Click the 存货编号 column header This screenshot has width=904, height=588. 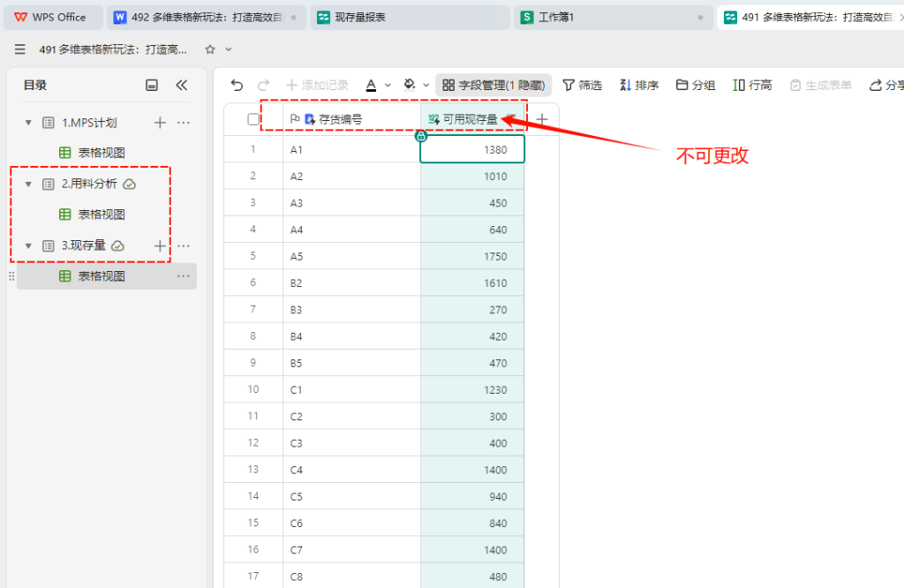coord(351,119)
